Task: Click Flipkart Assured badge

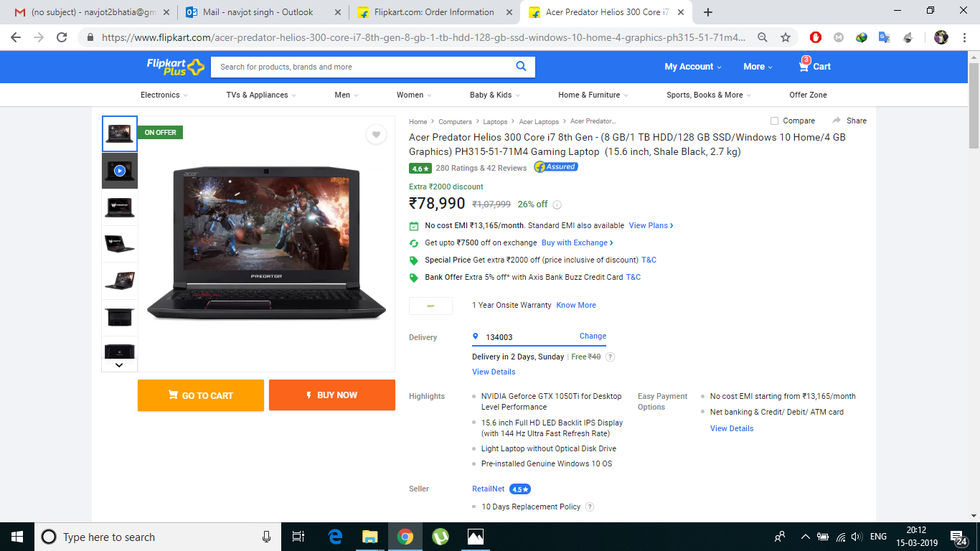Action: [555, 167]
